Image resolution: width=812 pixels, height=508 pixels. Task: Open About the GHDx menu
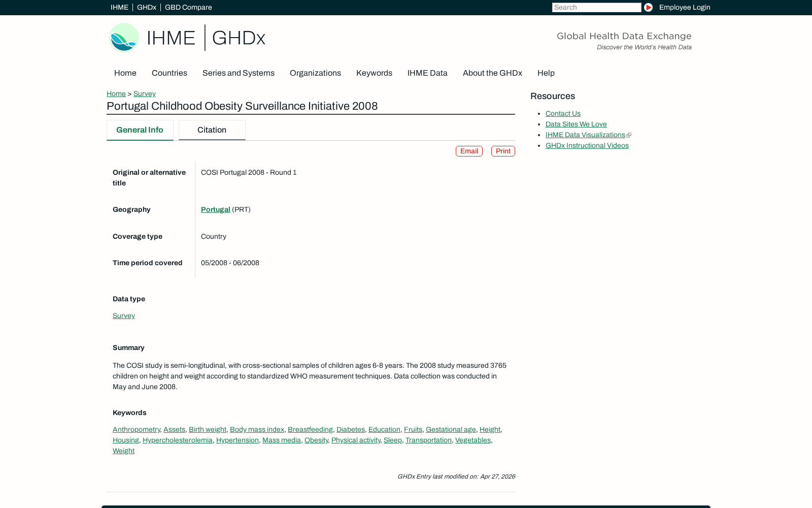click(492, 73)
